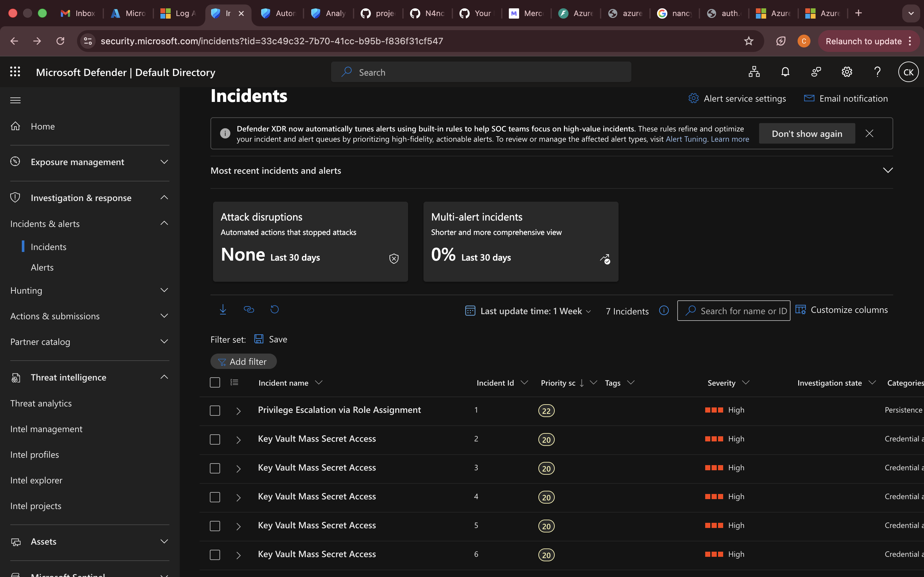The height and width of the screenshot is (577, 924).
Task: Click the Add filter button
Action: coord(243,361)
